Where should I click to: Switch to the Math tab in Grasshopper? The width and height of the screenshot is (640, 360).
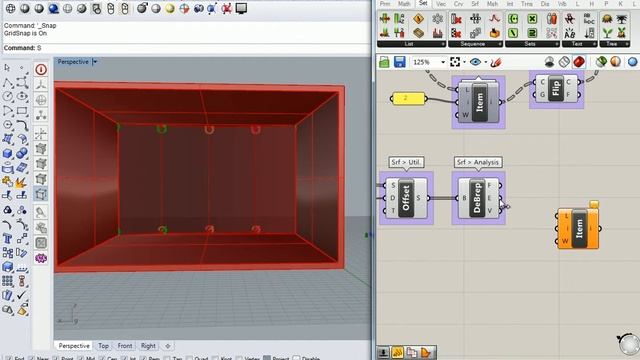point(404,4)
